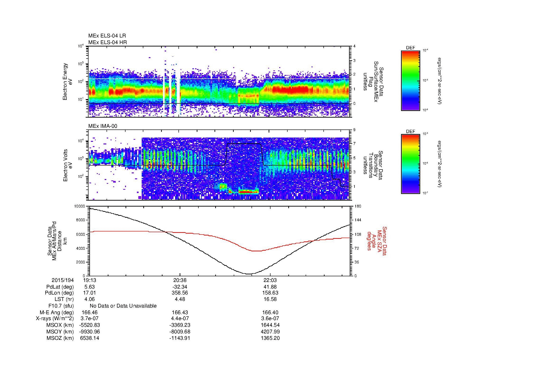Click the red 'MEx SZA Angle degrees' axis label

[x=377, y=241]
